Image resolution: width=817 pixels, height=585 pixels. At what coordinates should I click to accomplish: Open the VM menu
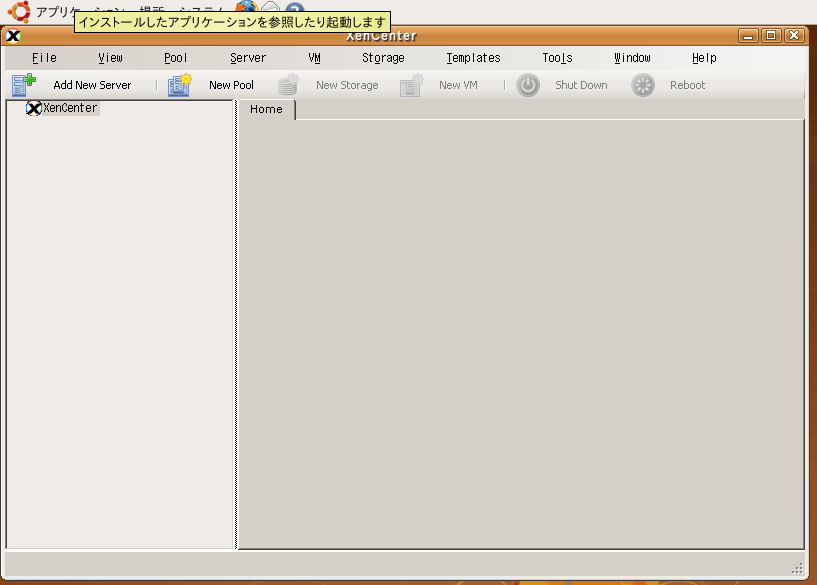click(314, 58)
